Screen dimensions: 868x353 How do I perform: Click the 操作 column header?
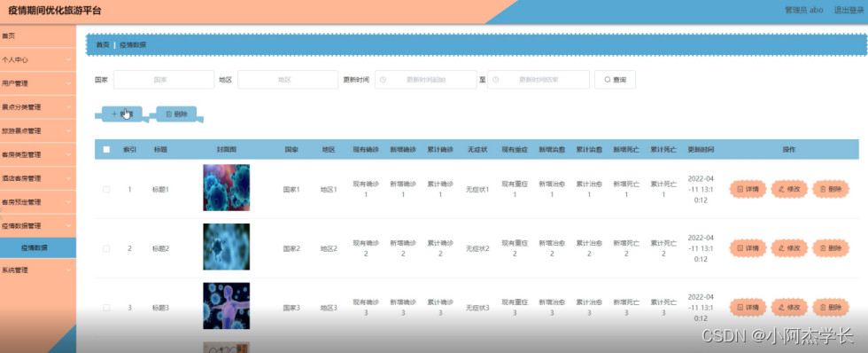(x=789, y=150)
